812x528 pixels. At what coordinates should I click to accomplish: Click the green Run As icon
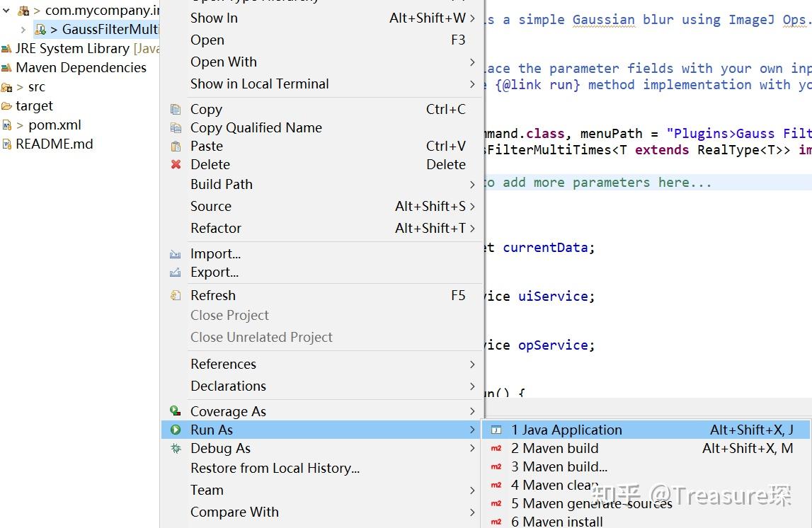[176, 430]
